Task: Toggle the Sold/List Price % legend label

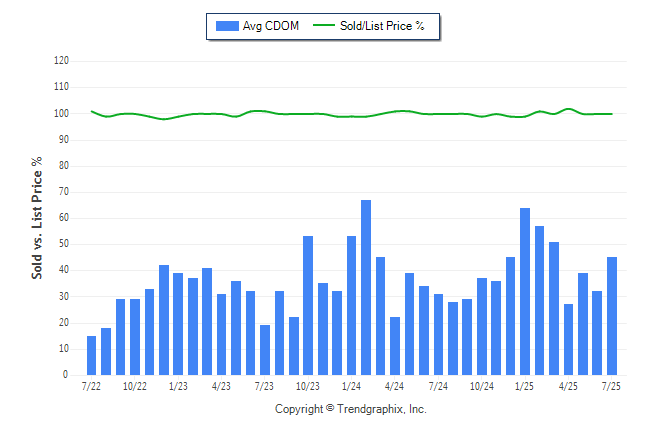Action: point(382,26)
